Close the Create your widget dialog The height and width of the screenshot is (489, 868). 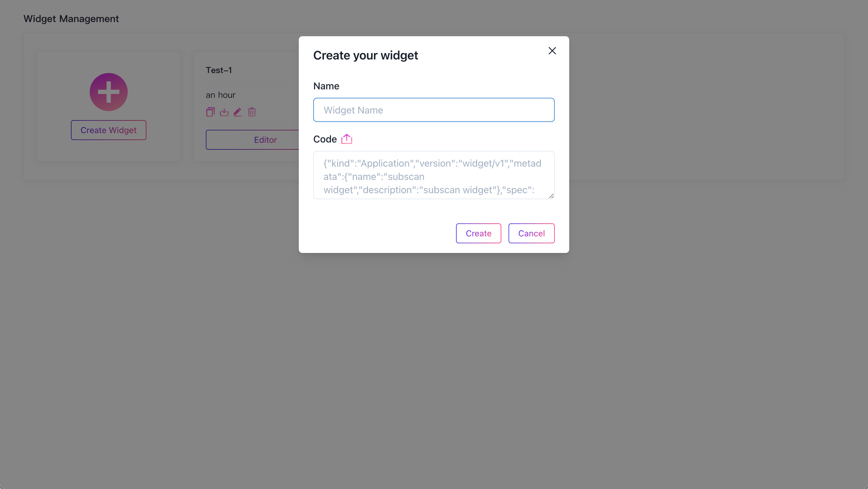(552, 51)
